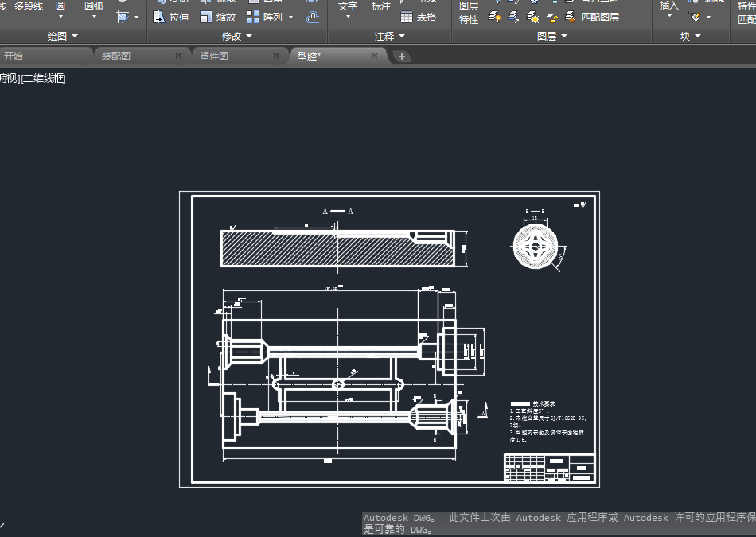
Task: Click the Array (阵列) tool icon
Action: point(253,17)
